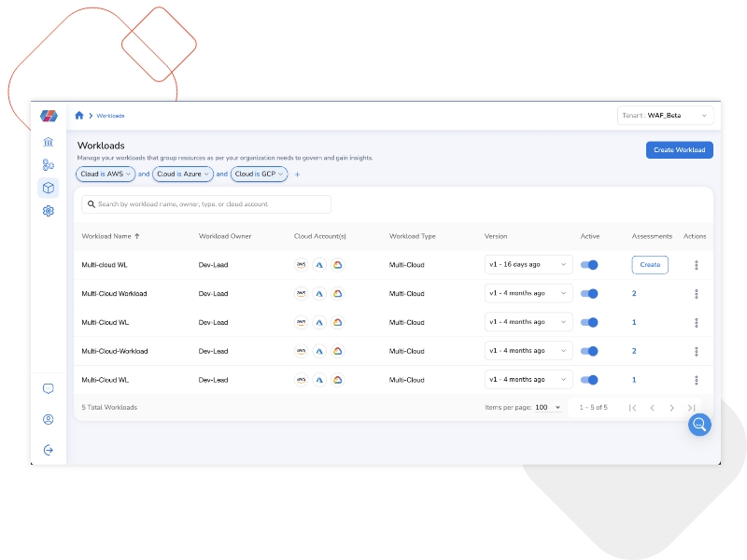The width and height of the screenshot is (747, 560).
Task: Click the logout arrow icon in sidebar
Action: point(49,450)
